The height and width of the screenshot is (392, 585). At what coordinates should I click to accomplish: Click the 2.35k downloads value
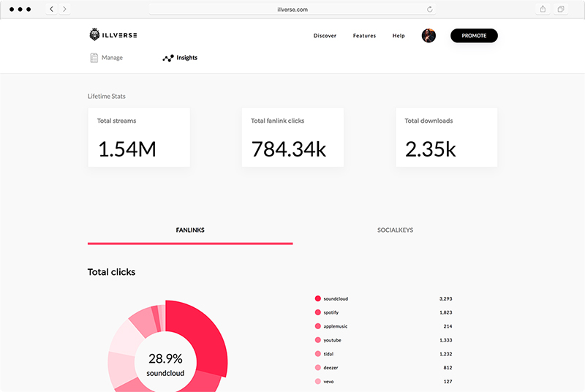pyautogui.click(x=431, y=149)
